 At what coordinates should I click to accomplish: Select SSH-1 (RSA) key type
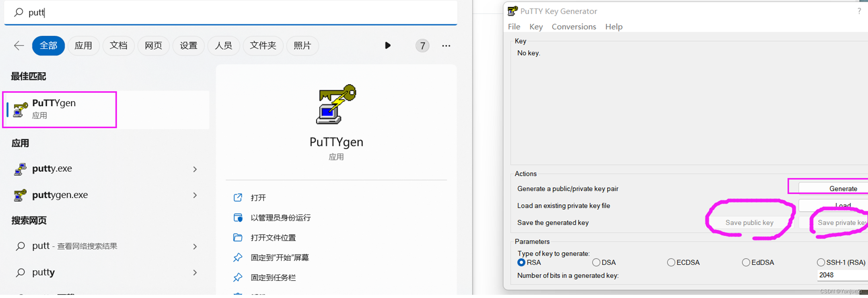[821, 263]
